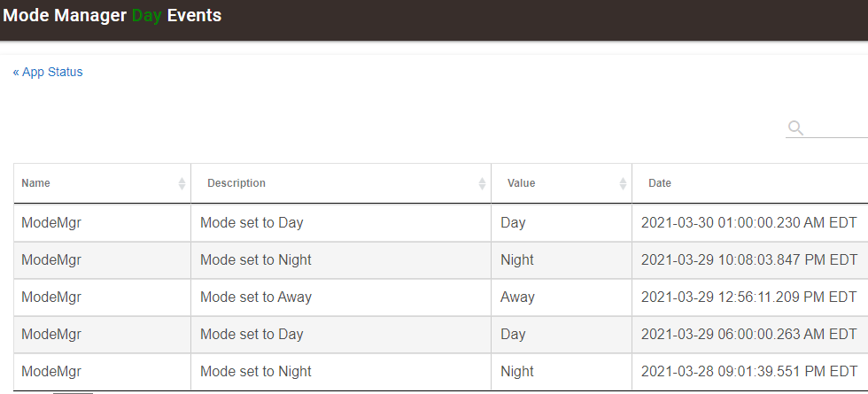The width and height of the screenshot is (868, 394).
Task: Click the Value column header
Action: coord(562,183)
